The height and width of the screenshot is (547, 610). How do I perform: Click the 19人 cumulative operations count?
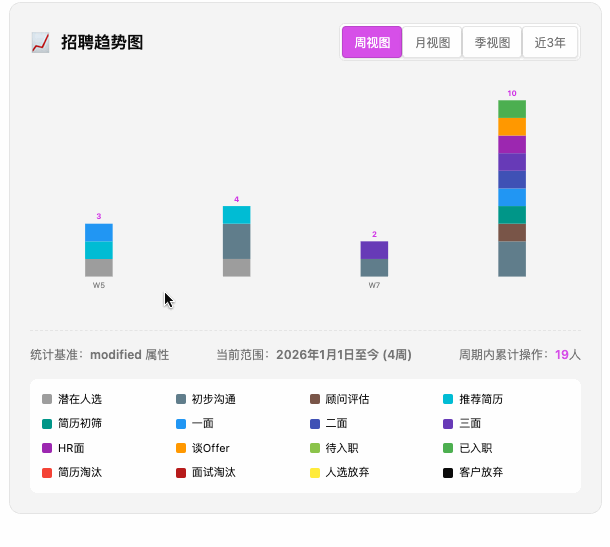pos(567,354)
